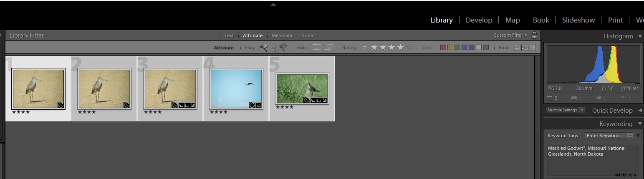Click keyword badge on photo 4

pyautogui.click(x=252, y=105)
